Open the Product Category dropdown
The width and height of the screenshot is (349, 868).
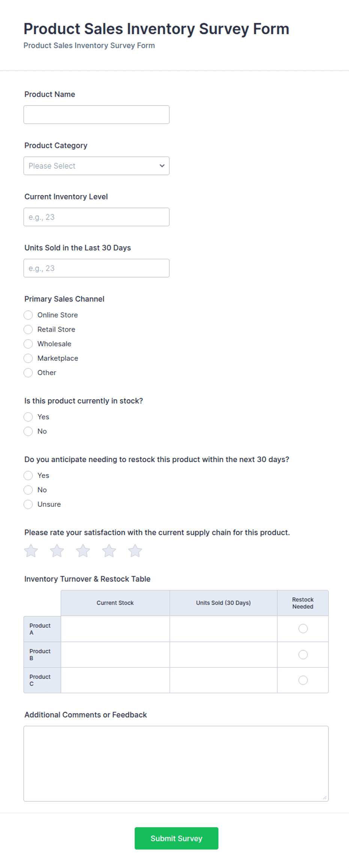pos(96,166)
